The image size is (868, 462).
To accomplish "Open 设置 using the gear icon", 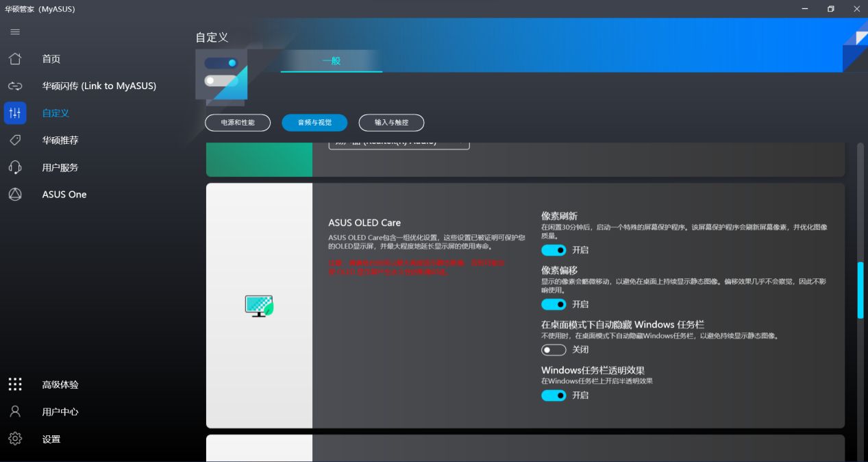I will pyautogui.click(x=14, y=439).
